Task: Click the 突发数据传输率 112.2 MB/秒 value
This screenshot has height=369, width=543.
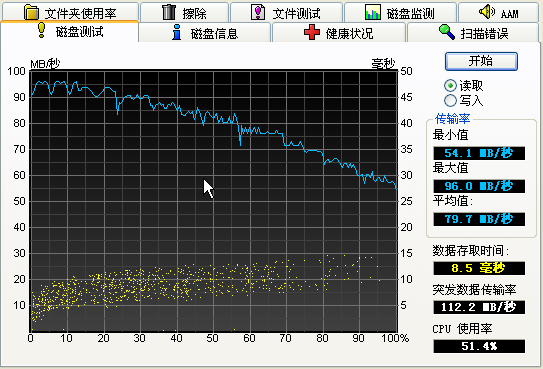Action: [479, 307]
